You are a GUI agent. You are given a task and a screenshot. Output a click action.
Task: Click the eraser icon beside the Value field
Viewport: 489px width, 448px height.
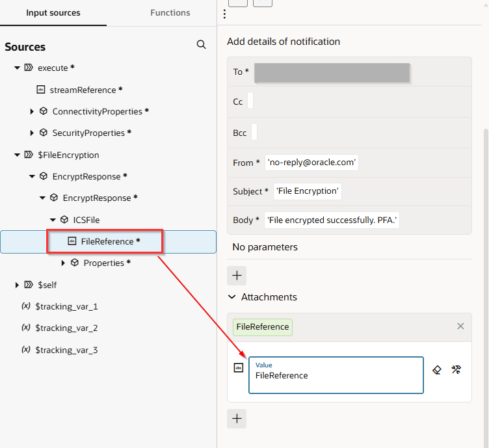[x=437, y=369]
